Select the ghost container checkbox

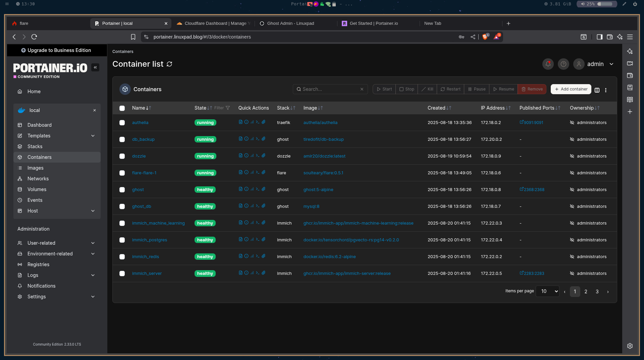[x=122, y=190]
